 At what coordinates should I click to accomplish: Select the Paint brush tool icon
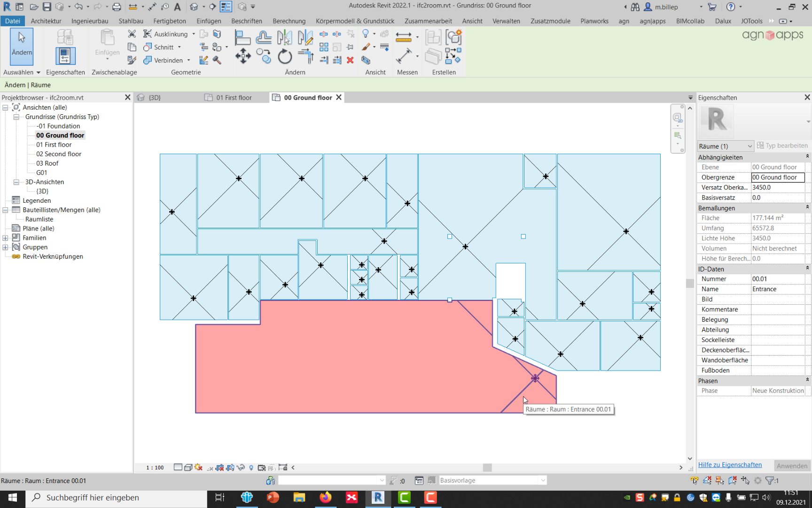[366, 47]
